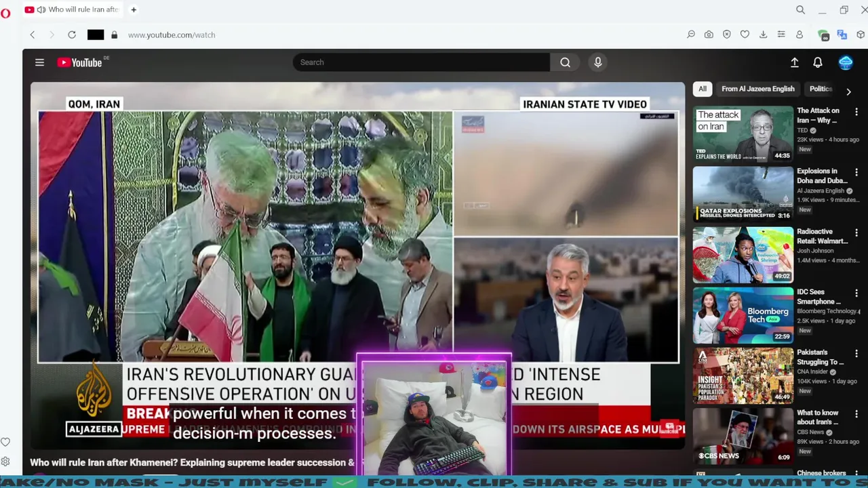Open options for 'The Attack on Iran' video
Screen dimensions: 868x488
tap(856, 112)
